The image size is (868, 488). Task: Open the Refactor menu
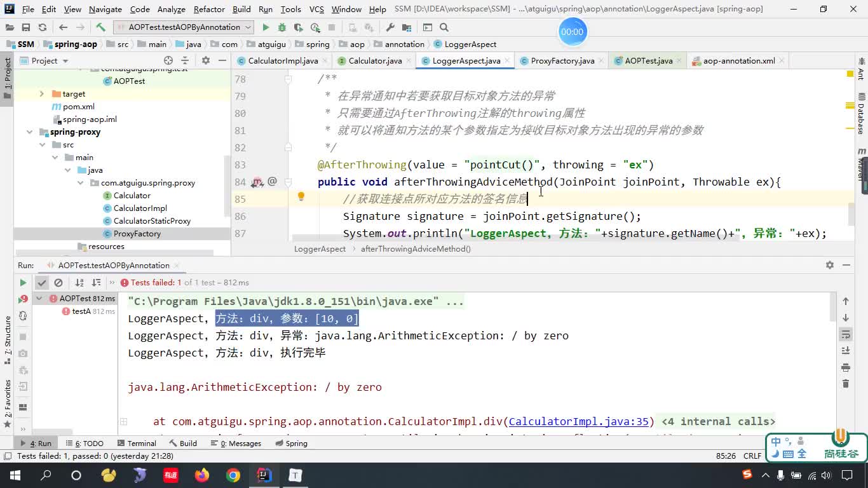[209, 9]
